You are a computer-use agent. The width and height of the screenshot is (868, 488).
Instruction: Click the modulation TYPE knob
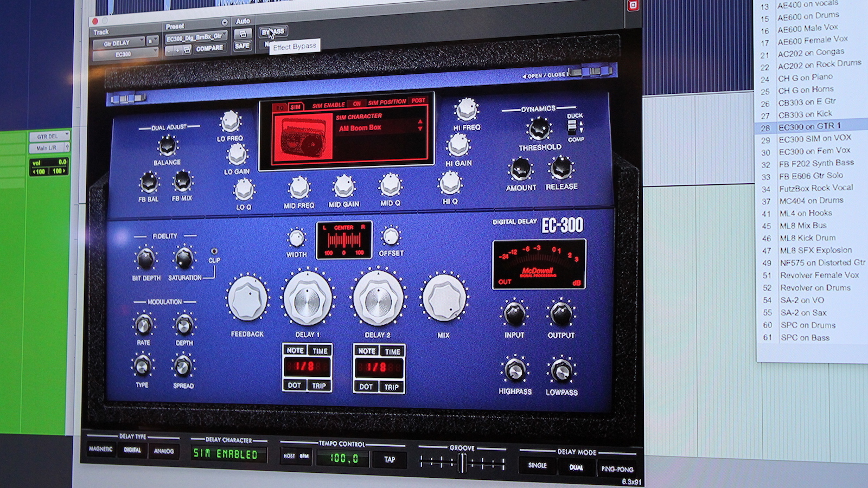click(142, 367)
